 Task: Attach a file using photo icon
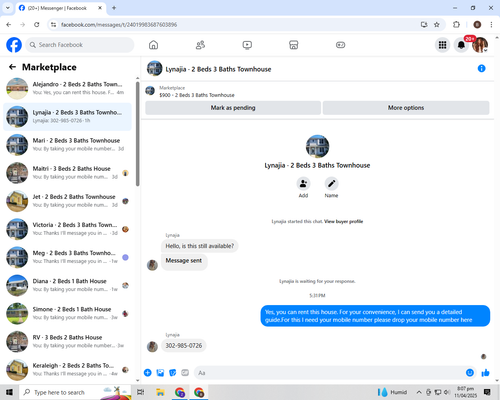pos(160,373)
